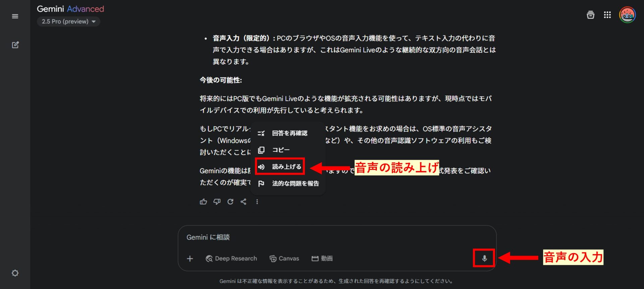Open the Gems/notebook icon in the top bar
The height and width of the screenshot is (289, 644).
(590, 15)
